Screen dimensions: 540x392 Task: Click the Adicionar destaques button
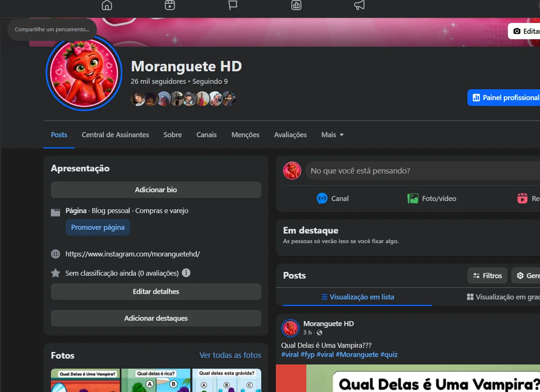point(156,318)
